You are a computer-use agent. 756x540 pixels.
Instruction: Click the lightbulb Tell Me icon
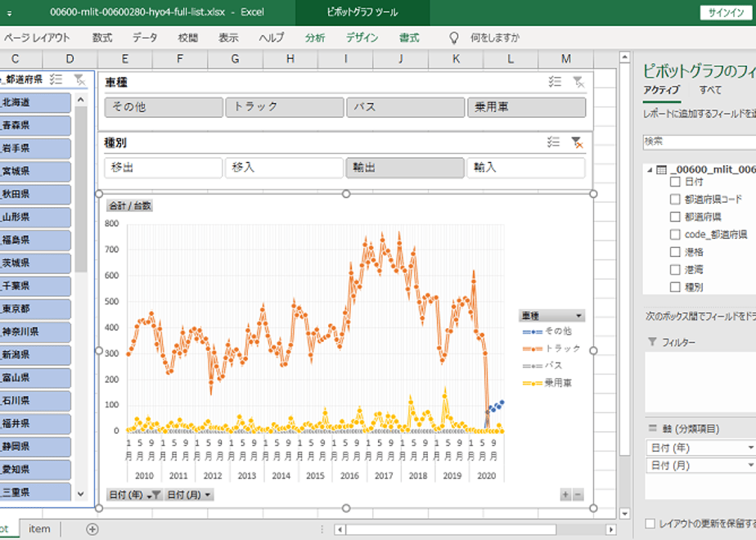click(454, 38)
